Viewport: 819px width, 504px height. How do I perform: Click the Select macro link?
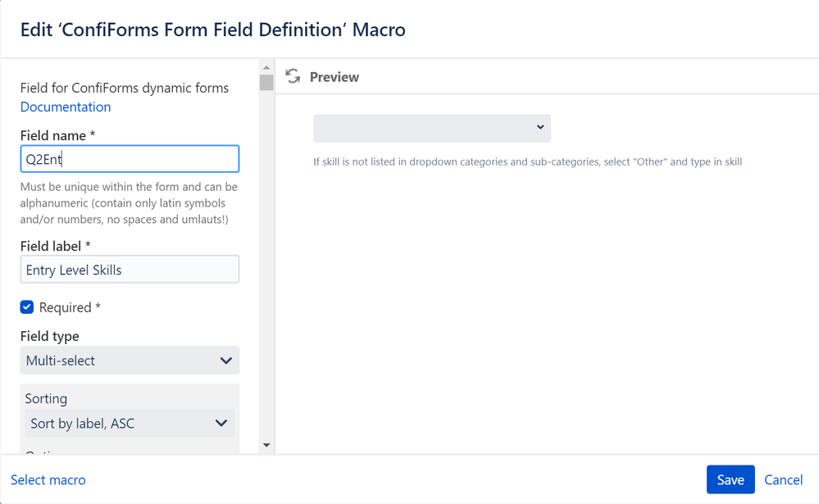tap(48, 479)
